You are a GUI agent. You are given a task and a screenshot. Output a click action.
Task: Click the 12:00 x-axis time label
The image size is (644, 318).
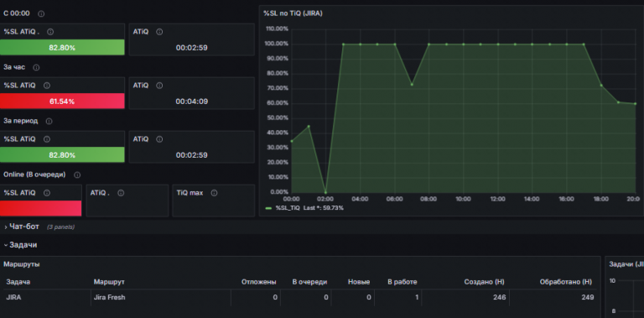click(x=497, y=199)
